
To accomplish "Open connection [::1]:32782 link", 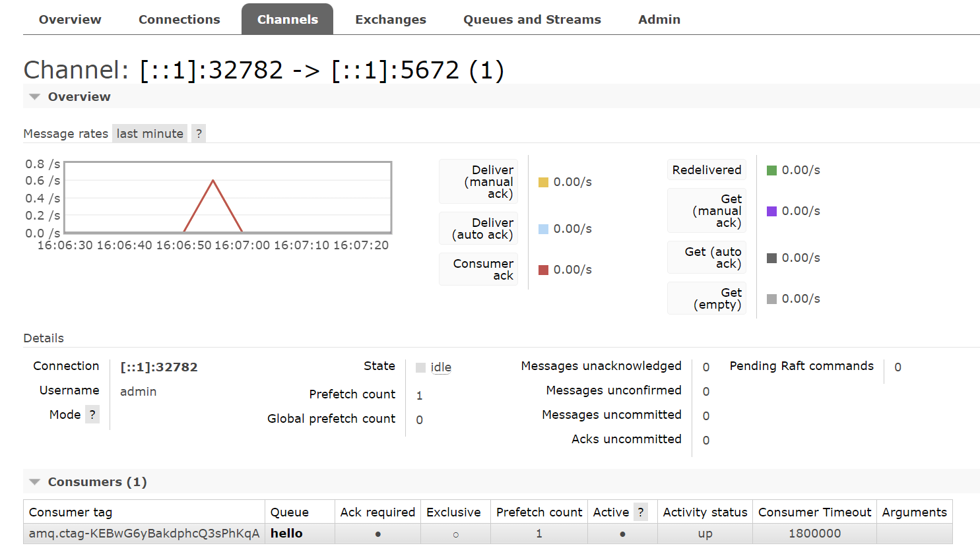I will tap(159, 367).
